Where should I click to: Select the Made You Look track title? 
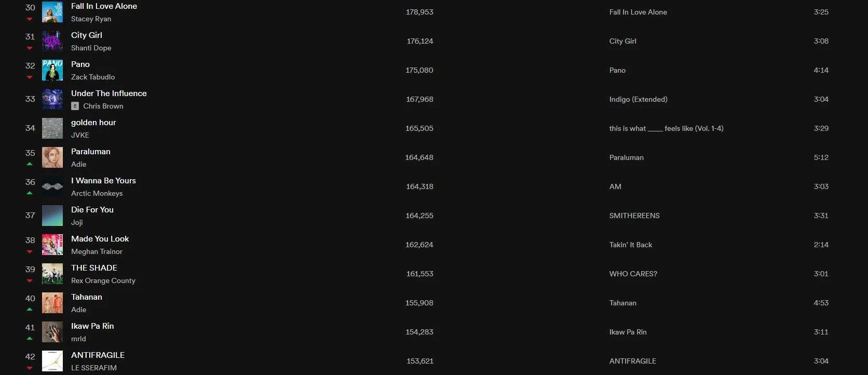100,239
